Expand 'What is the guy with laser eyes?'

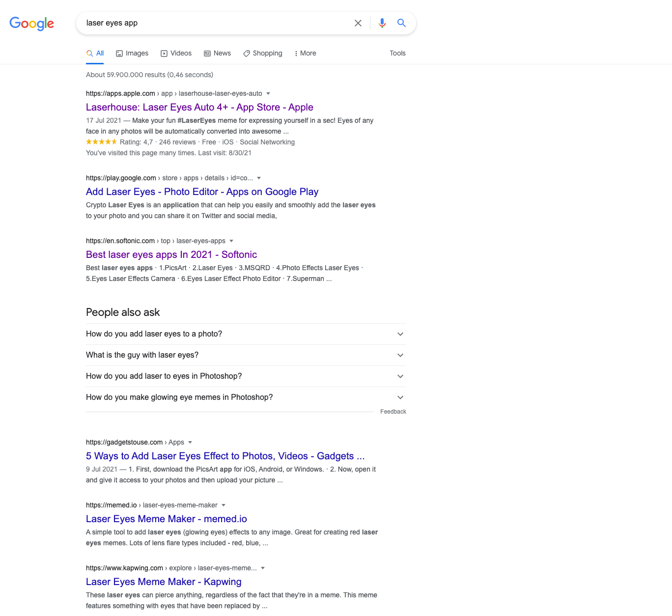tap(400, 355)
